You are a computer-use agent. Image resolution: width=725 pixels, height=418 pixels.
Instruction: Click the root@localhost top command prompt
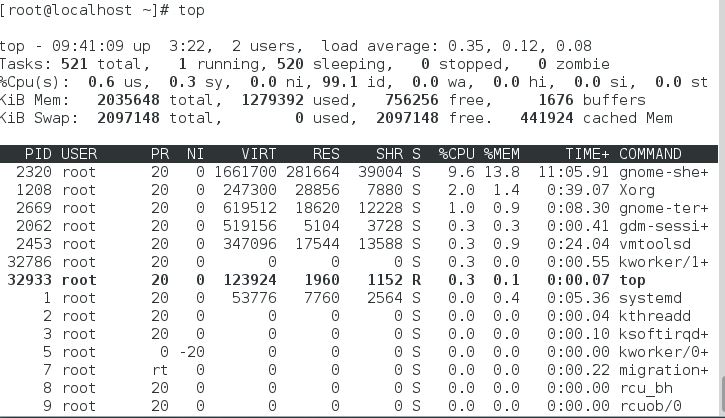[102, 10]
